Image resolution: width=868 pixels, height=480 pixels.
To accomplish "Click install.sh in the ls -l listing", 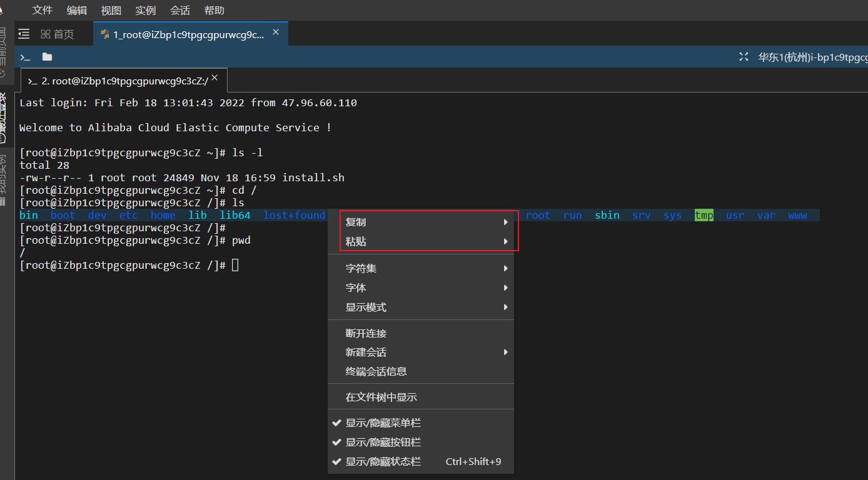I will coord(313,177).
